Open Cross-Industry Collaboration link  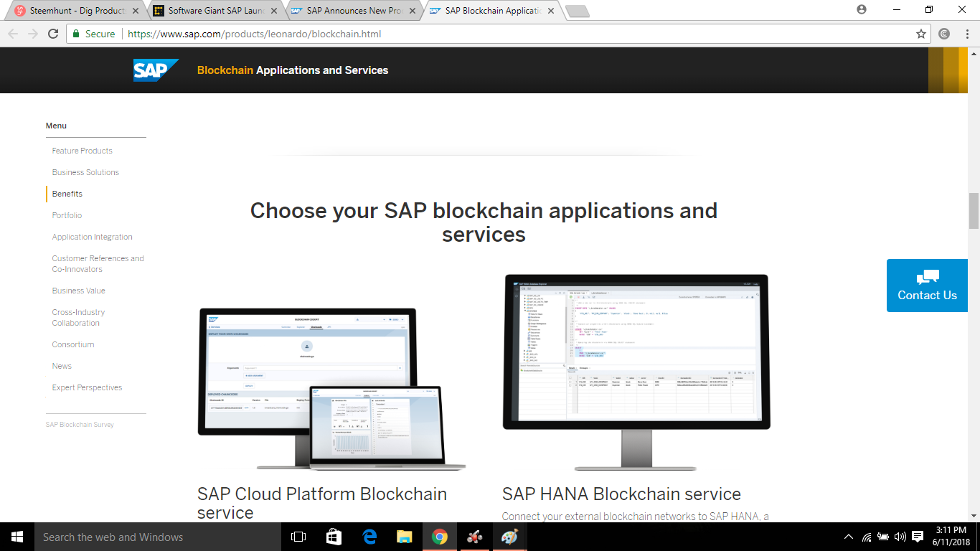[x=79, y=318]
